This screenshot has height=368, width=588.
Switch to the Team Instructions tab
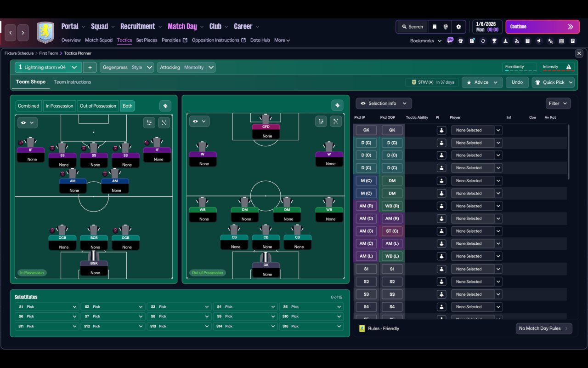(72, 82)
